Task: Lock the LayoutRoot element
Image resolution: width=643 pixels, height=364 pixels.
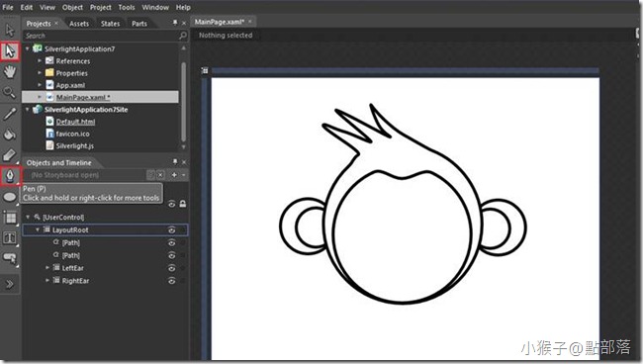Action: 183,229
